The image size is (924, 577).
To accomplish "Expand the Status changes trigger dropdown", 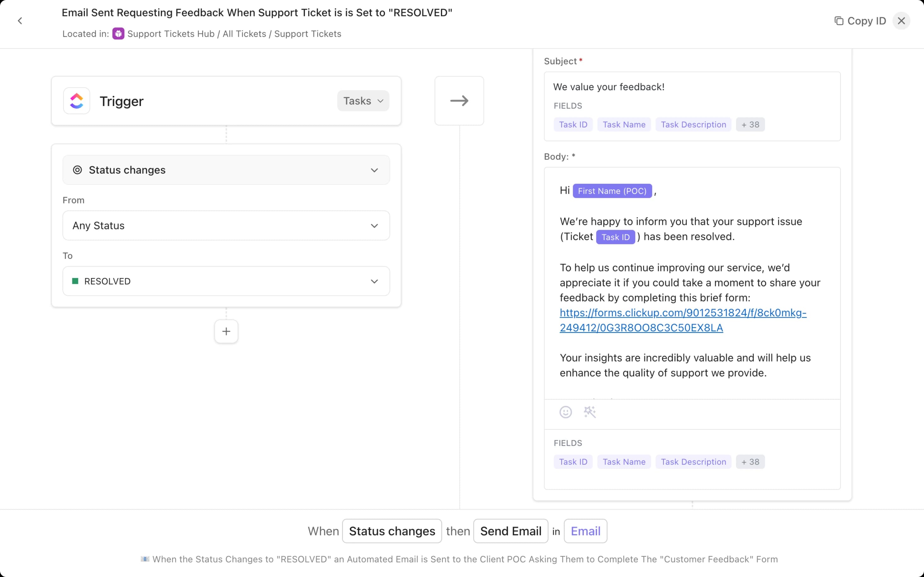I will pos(226,170).
